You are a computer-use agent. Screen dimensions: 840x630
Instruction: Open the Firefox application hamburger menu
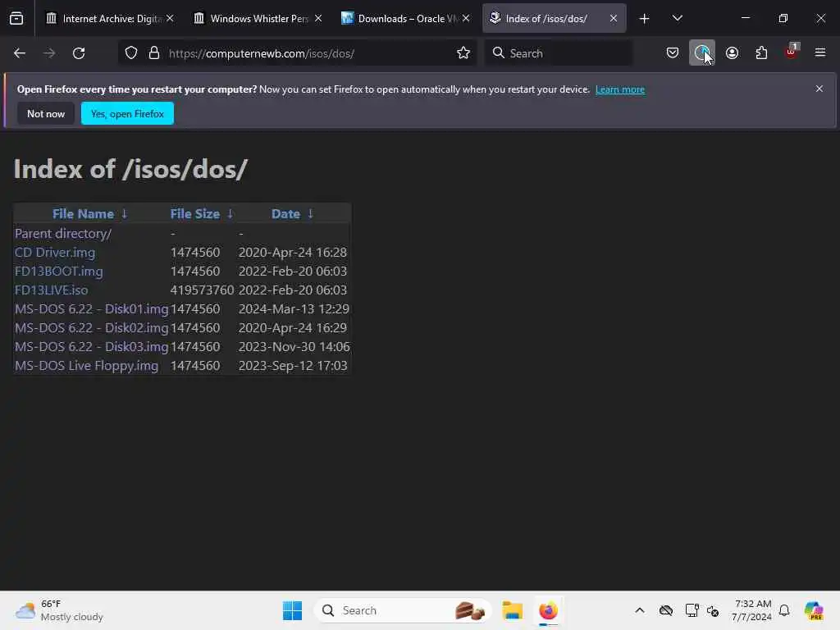click(820, 53)
